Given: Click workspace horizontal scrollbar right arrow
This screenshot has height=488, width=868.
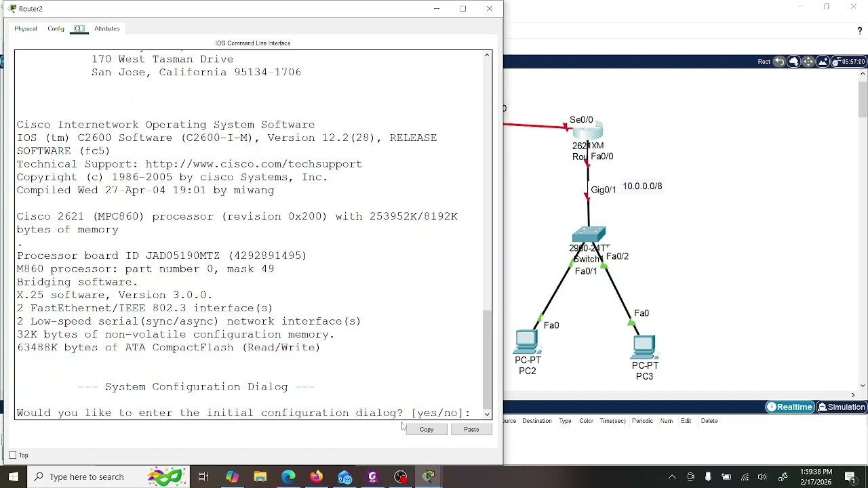Looking at the screenshot, I should point(853,395).
